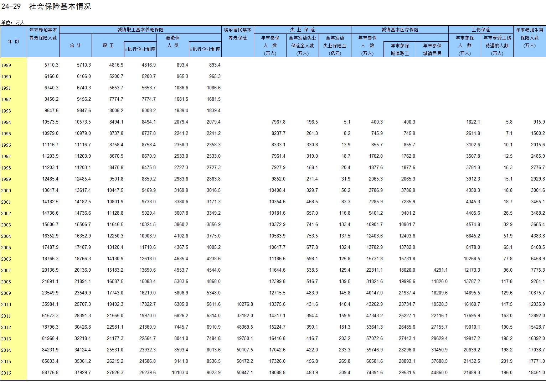546x392 pixels.
Task: Select value 196.5 in the 1994 row
Action: (x=312, y=122)
